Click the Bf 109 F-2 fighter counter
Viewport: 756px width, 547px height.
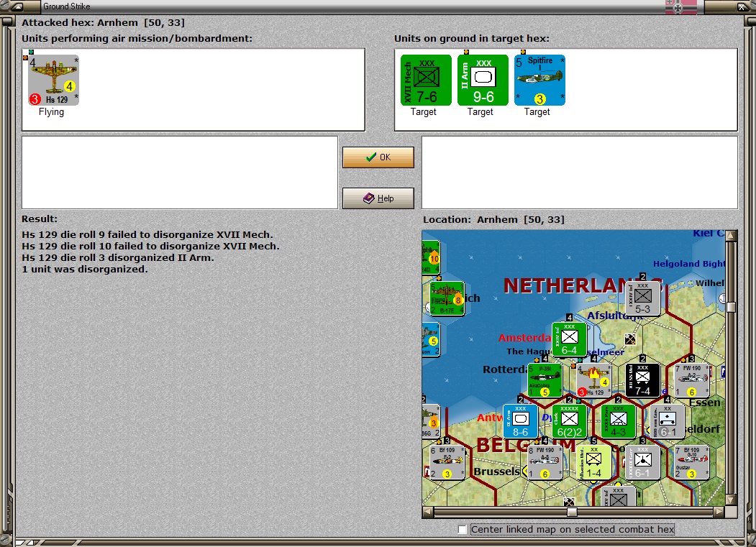(x=447, y=463)
